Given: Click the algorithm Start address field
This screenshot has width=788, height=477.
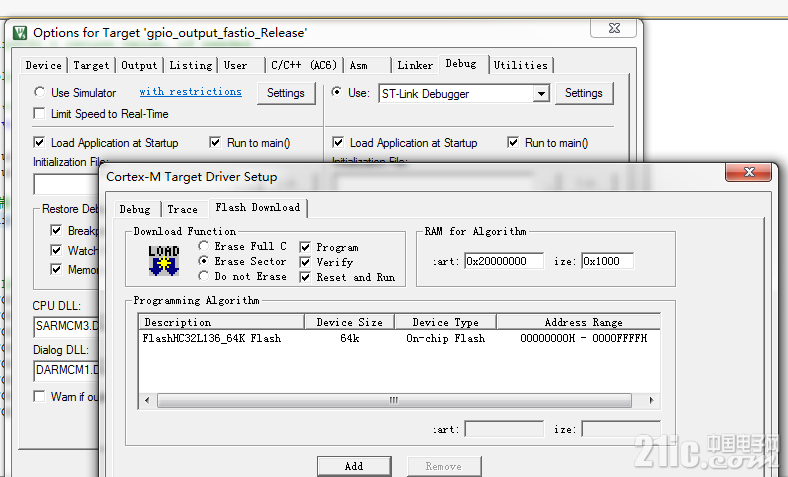Looking at the screenshot, I should 504,429.
